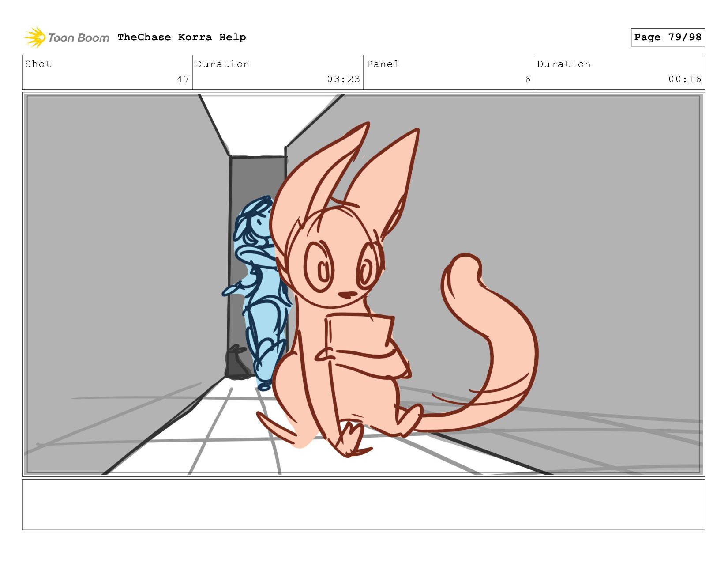The width and height of the screenshot is (728, 563).
Task: Click the panel duration value 00:16
Action: coord(685,79)
